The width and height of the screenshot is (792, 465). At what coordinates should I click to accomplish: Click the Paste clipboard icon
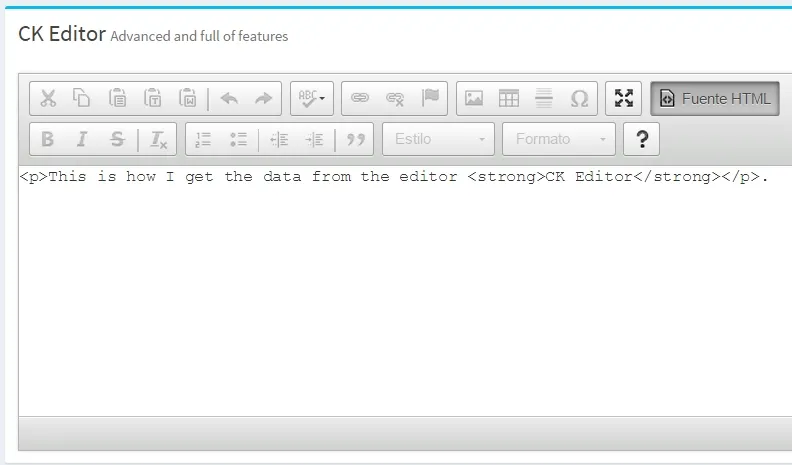[117, 98]
